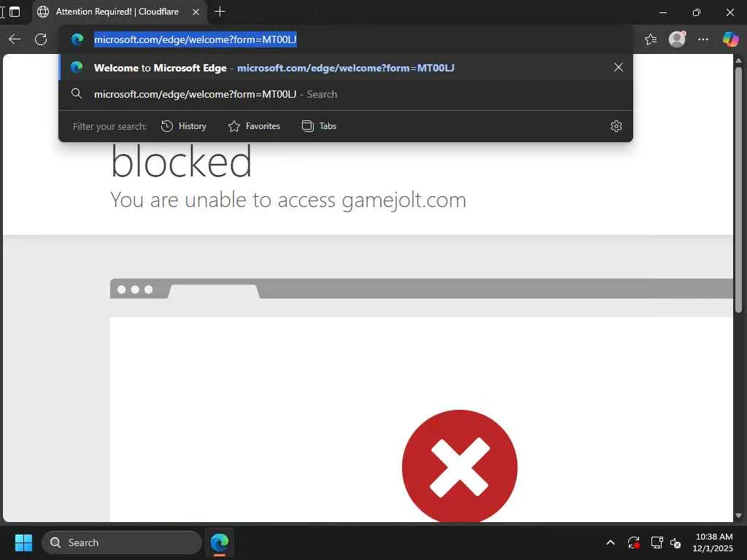Remove the Welcome to Microsoft Edge suggestion
This screenshot has width=747, height=560.
(618, 67)
